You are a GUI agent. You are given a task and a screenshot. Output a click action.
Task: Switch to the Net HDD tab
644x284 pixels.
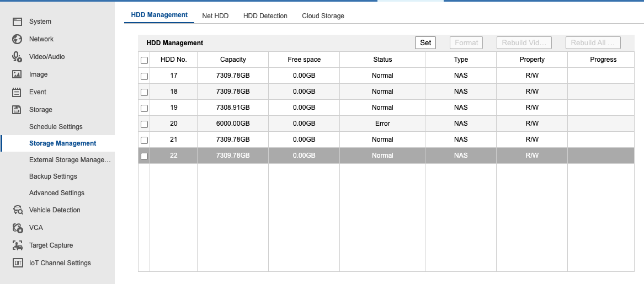click(x=215, y=16)
